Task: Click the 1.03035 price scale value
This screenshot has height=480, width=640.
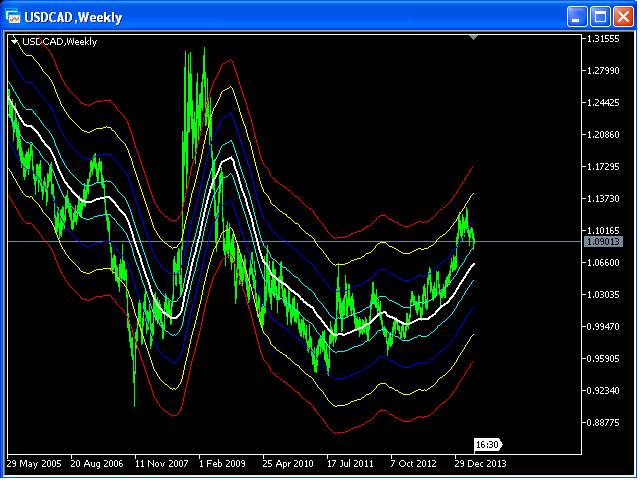Action: click(603, 294)
